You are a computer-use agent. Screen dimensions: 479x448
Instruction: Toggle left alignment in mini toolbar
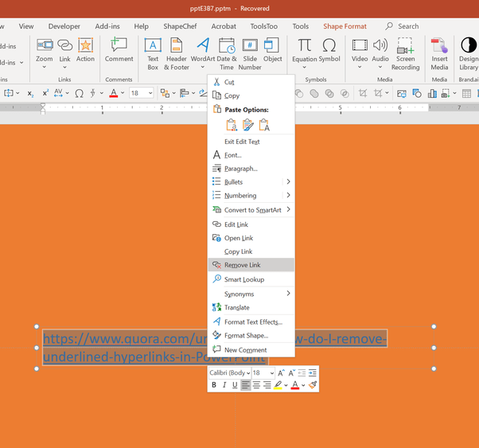pos(245,385)
